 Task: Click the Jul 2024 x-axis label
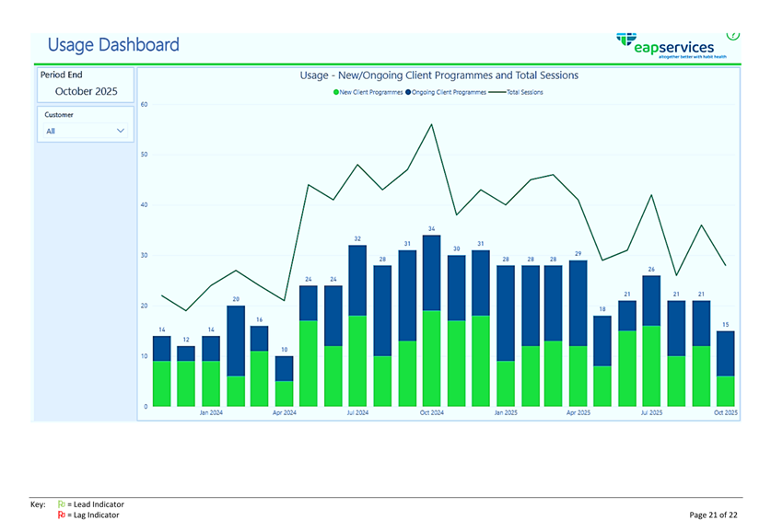click(x=357, y=413)
